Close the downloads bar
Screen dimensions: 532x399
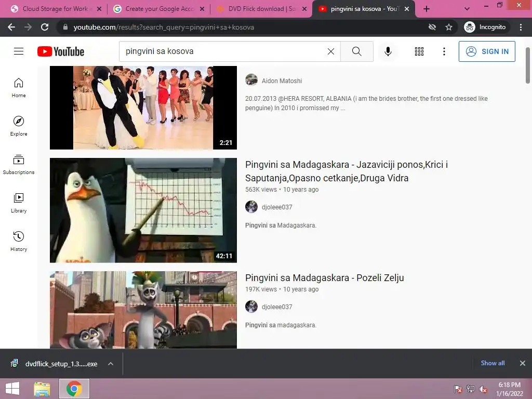point(523,363)
